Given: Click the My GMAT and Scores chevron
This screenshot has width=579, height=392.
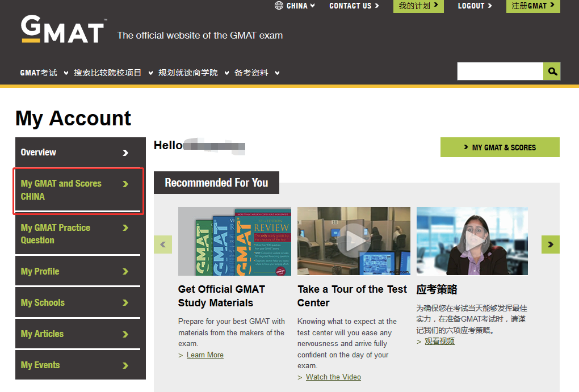Looking at the screenshot, I should click(x=125, y=184).
